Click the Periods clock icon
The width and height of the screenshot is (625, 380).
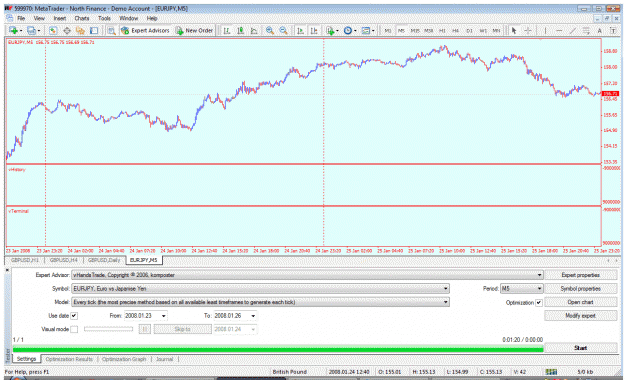pyautogui.click(x=348, y=31)
